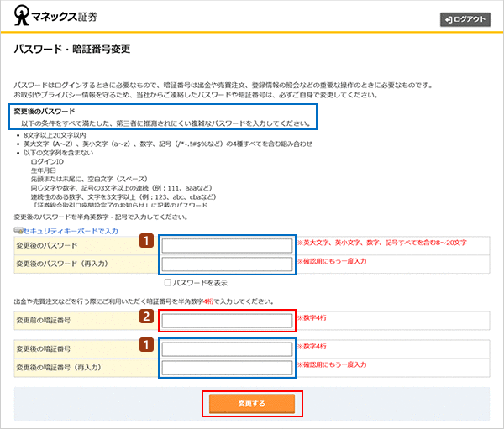
Task: Click the red ※確認用にもう一度入力 note by password
Action: (332, 261)
